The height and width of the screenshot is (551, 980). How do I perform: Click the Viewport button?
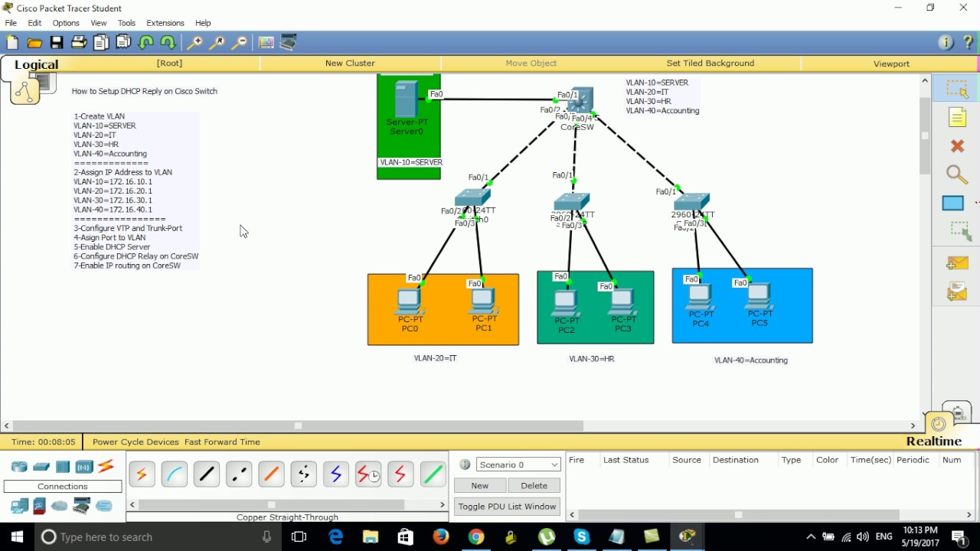click(891, 64)
